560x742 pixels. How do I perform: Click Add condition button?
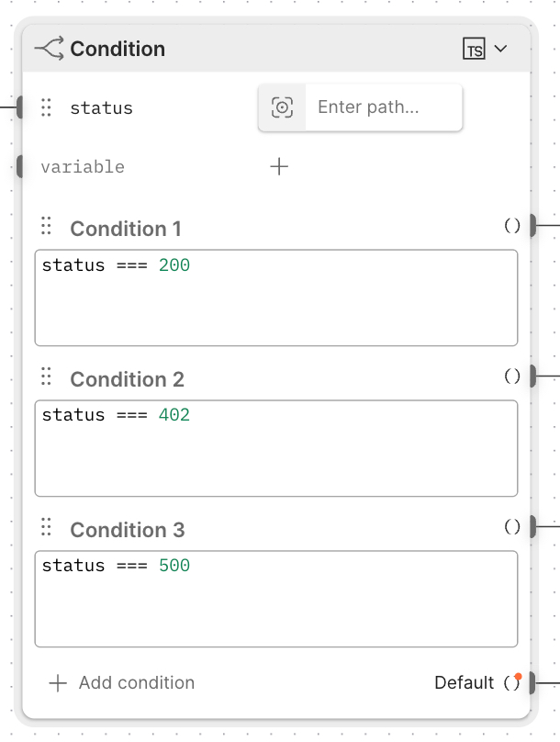point(122,683)
